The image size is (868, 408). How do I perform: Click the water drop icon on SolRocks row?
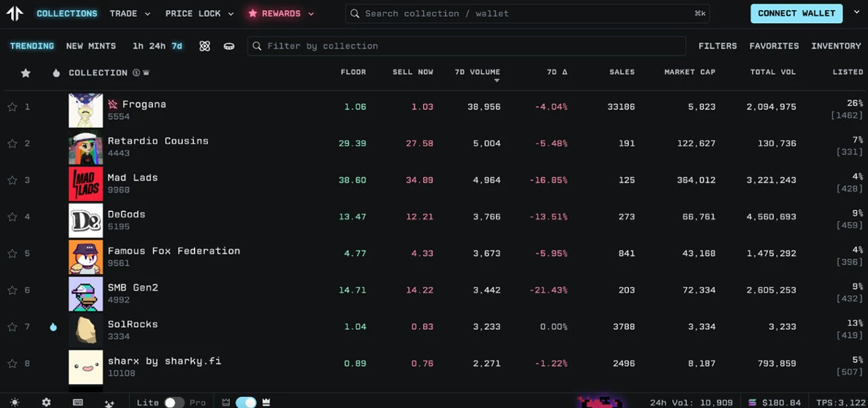click(x=53, y=327)
